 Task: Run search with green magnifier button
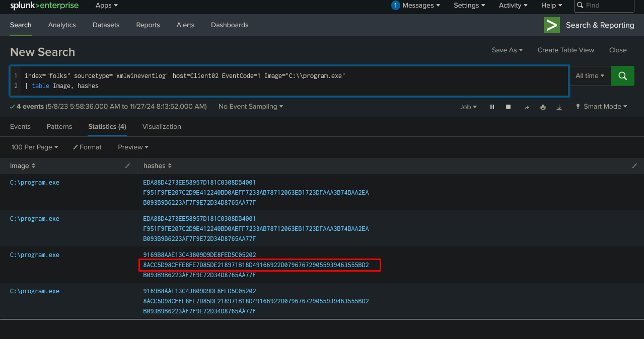[622, 76]
